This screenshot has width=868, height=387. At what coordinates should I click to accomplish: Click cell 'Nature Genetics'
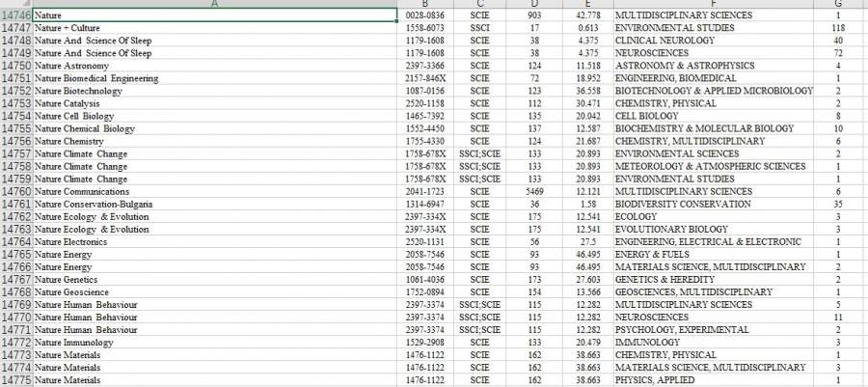(x=215, y=280)
